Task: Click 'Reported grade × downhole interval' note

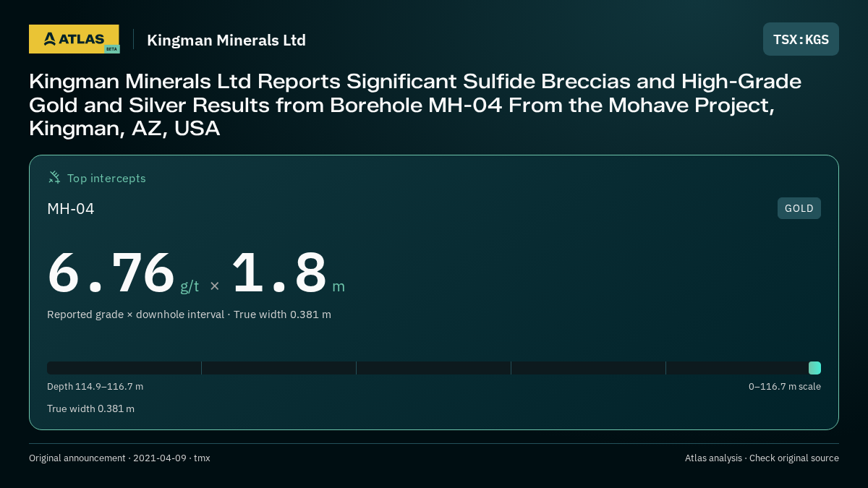Action: tap(135, 314)
